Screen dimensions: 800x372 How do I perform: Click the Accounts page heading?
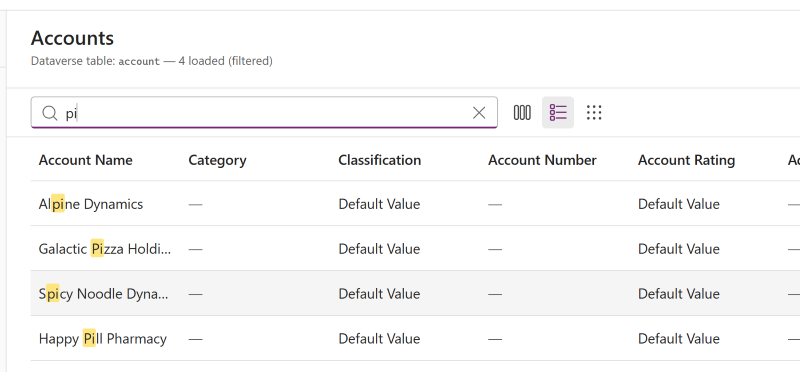point(72,38)
